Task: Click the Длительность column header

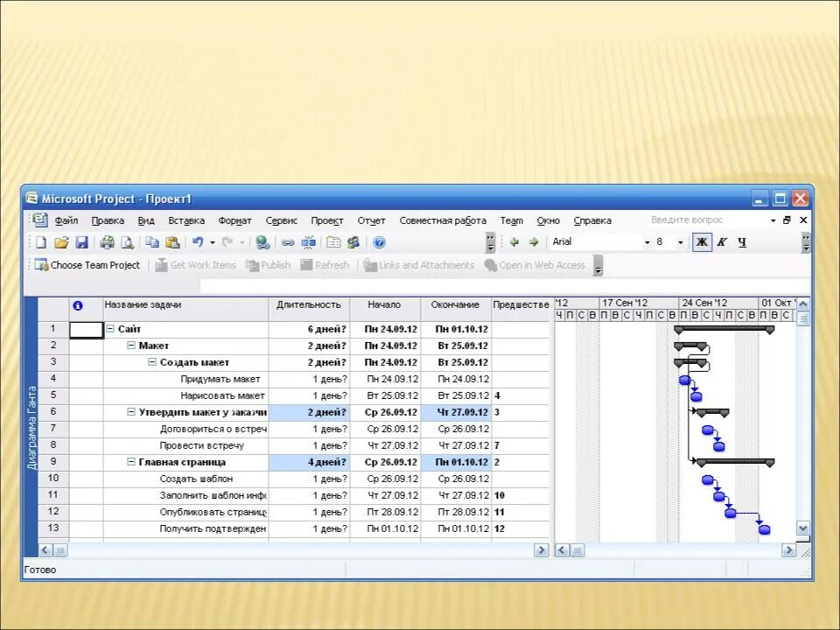Action: (x=309, y=309)
